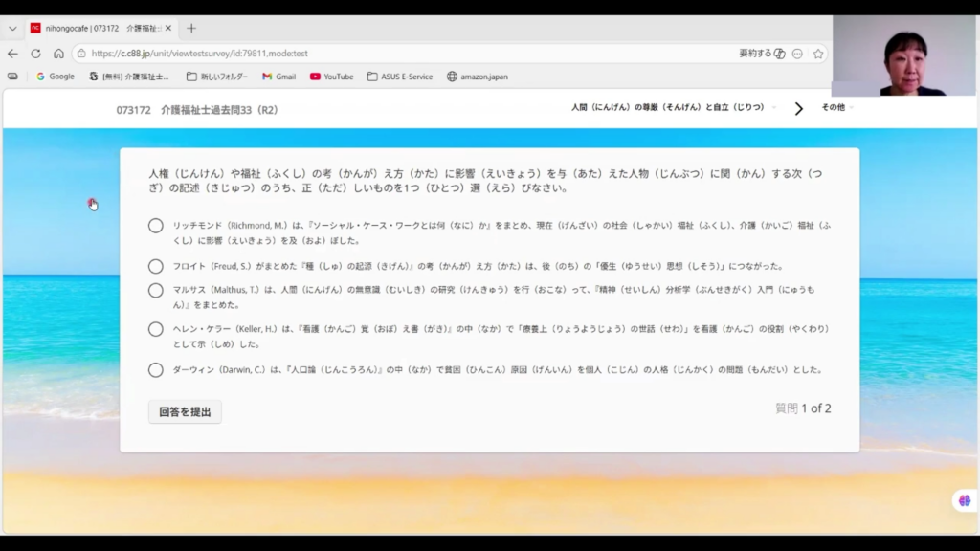Choose the フロイト (Freud) radio button
This screenshot has width=980, height=551.
[x=156, y=266]
